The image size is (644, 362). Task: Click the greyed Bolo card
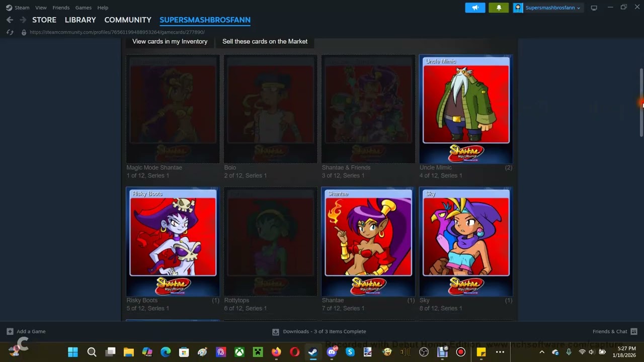coord(271,109)
